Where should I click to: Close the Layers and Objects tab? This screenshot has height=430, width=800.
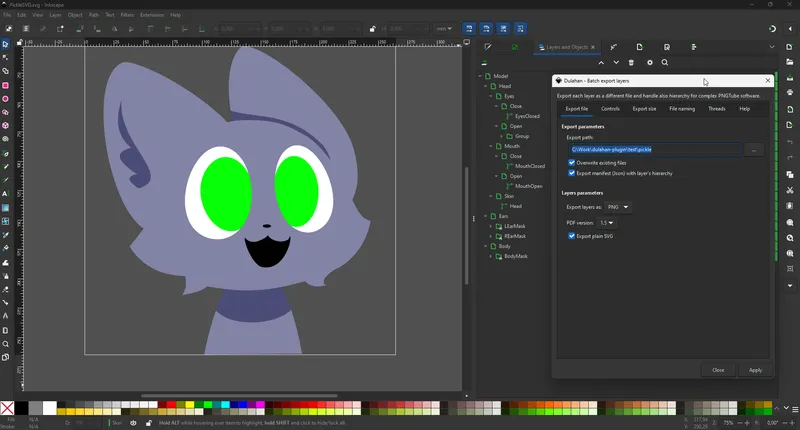(593, 47)
